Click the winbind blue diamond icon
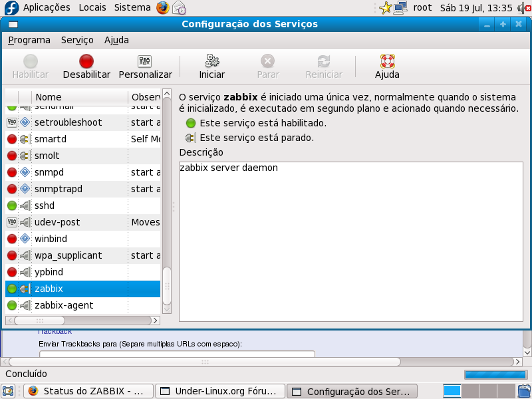This screenshot has height=399, width=532. coord(25,239)
